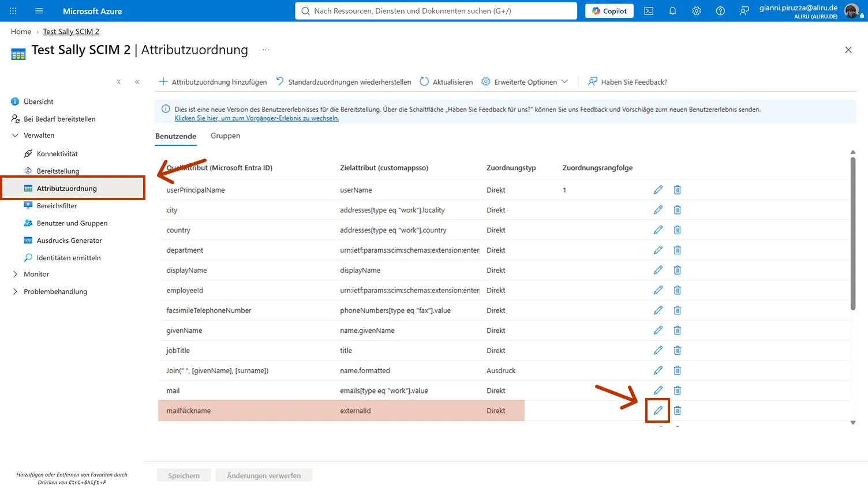The width and height of the screenshot is (868, 488).
Task: Delete the mailNickname mapping
Action: tap(678, 411)
